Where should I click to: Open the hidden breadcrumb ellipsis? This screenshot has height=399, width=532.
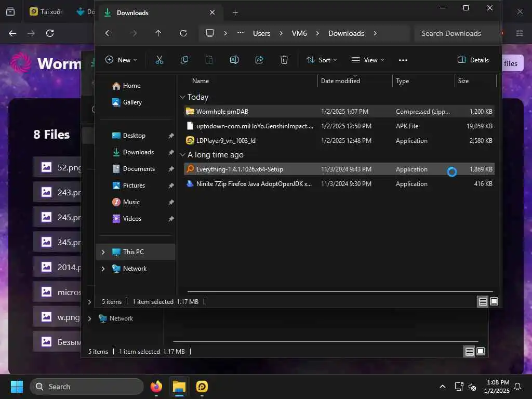(x=241, y=33)
